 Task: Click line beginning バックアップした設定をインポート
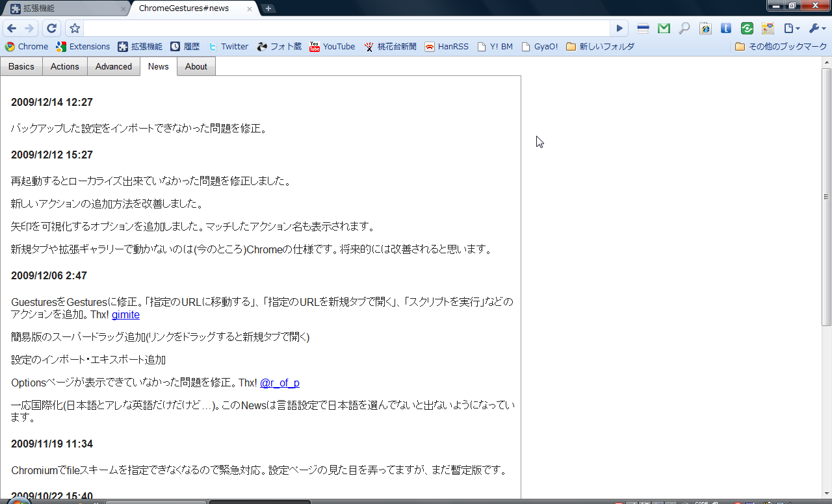(x=138, y=129)
